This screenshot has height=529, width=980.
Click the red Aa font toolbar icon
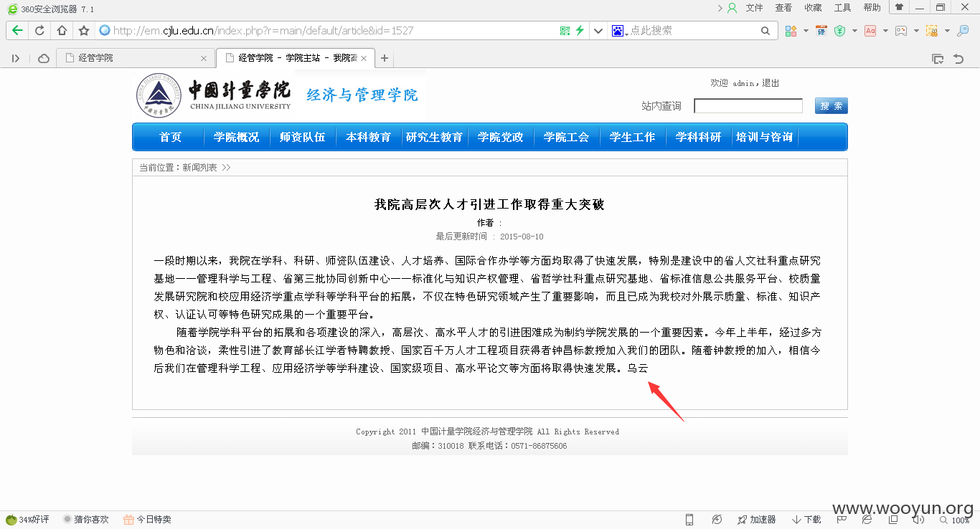[870, 31]
